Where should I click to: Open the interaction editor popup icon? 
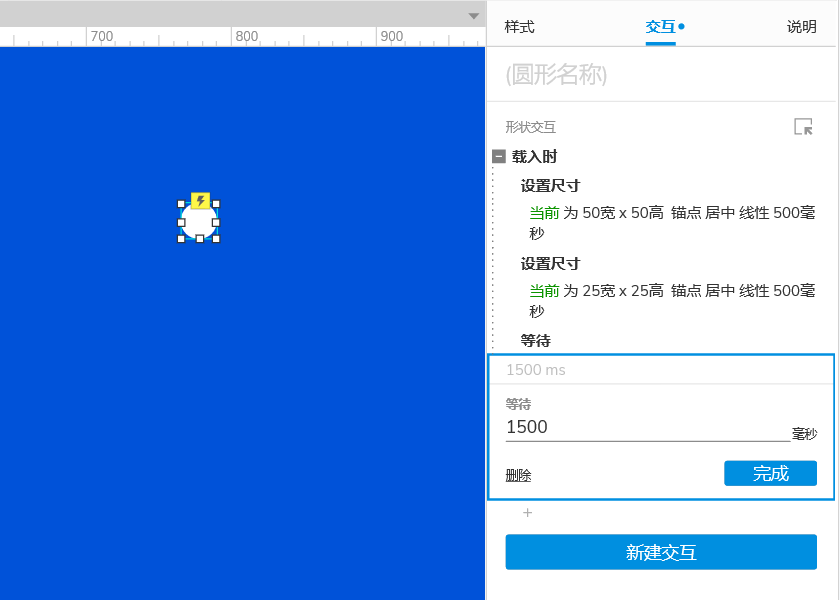click(803, 127)
